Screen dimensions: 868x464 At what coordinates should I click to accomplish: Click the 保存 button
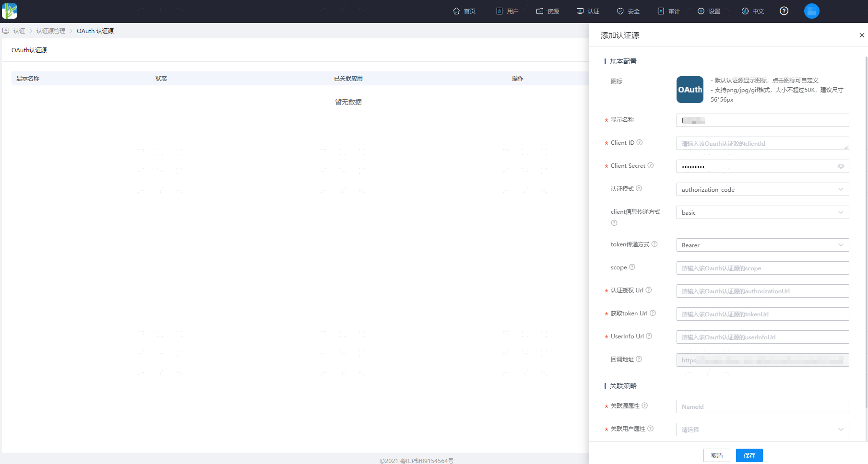pyautogui.click(x=749, y=455)
